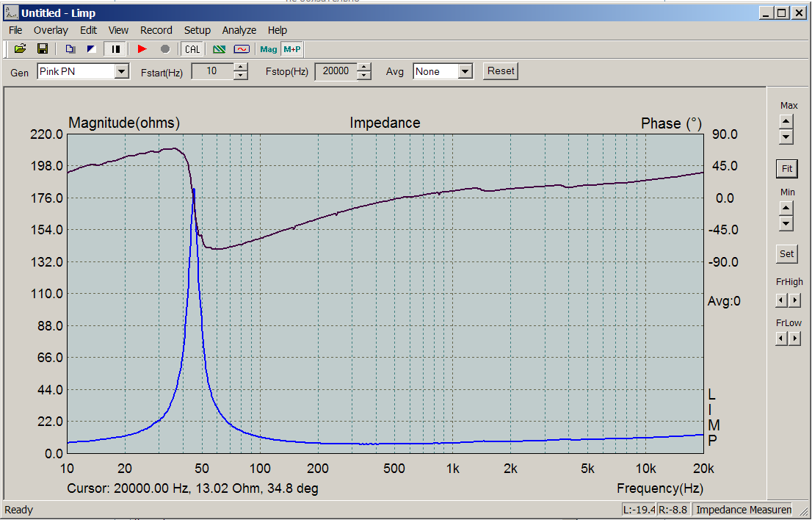
Task: Click the Open file folder icon
Action: 21,49
